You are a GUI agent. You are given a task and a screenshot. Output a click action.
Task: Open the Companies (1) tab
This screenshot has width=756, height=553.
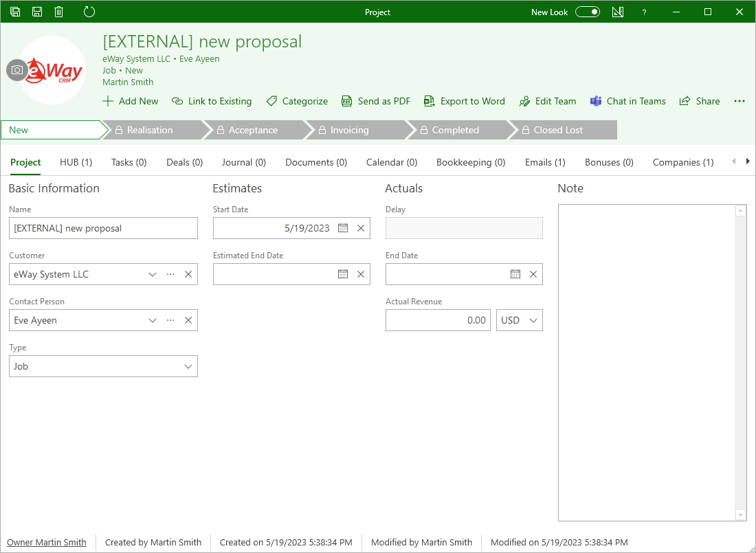click(x=683, y=163)
